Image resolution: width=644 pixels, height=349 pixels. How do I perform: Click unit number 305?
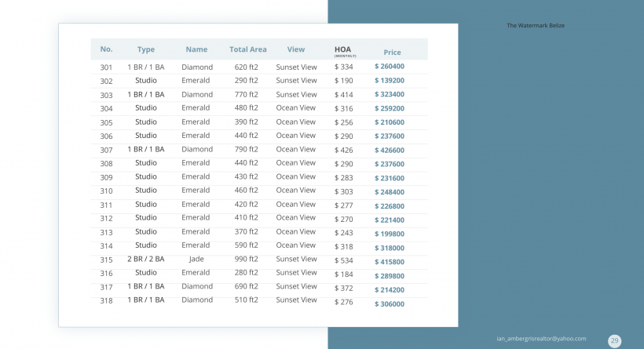coord(106,122)
